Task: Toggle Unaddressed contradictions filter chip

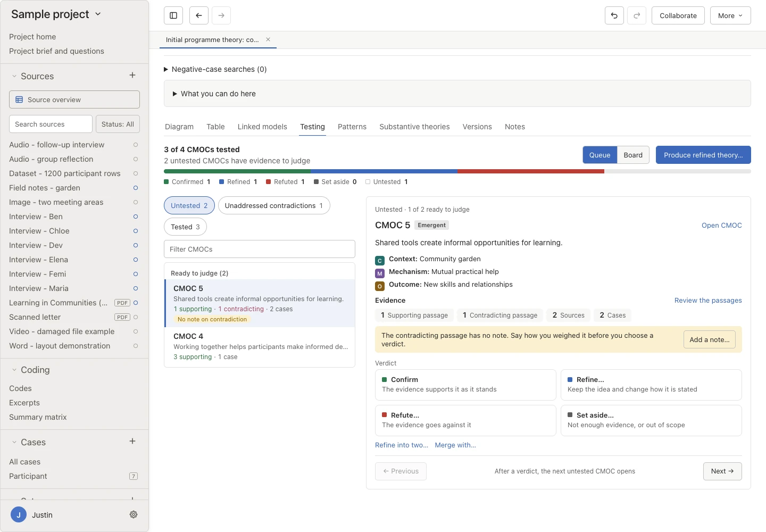Action: (274, 205)
